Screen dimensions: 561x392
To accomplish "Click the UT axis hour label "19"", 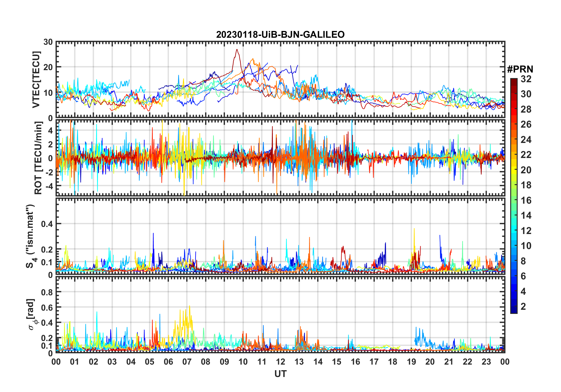I will (x=411, y=362).
